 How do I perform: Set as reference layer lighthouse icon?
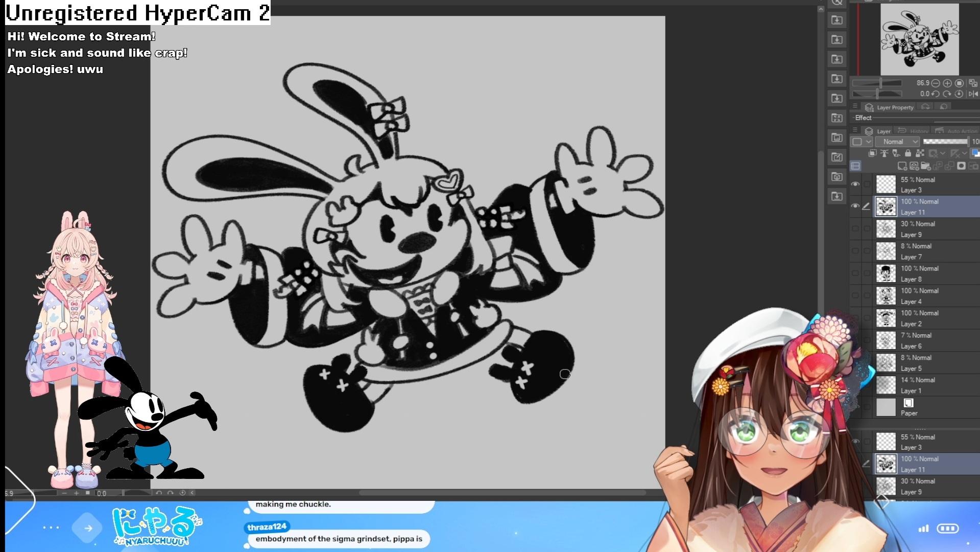pyautogui.click(x=885, y=153)
